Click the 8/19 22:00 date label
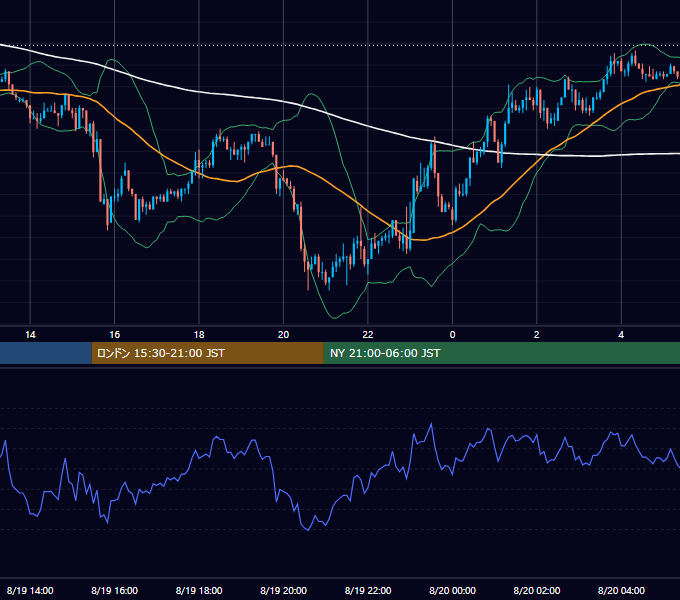Viewport: 680px width, 600px height. tap(368, 590)
